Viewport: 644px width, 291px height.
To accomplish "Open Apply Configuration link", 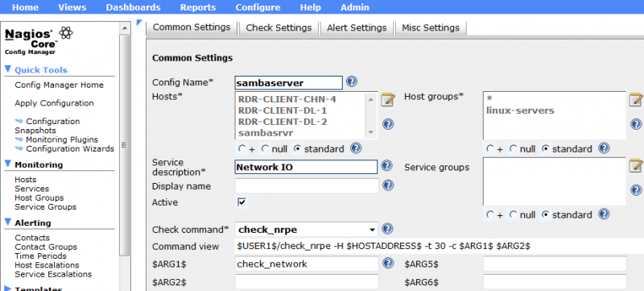I will coord(54,103).
